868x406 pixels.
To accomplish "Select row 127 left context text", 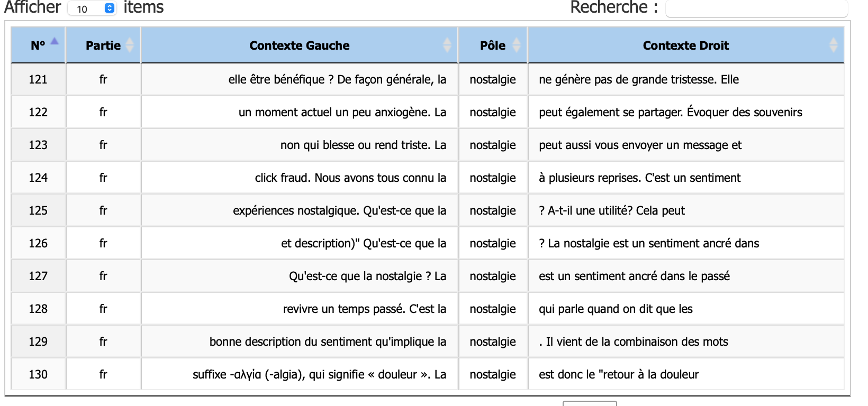I will [x=367, y=276].
